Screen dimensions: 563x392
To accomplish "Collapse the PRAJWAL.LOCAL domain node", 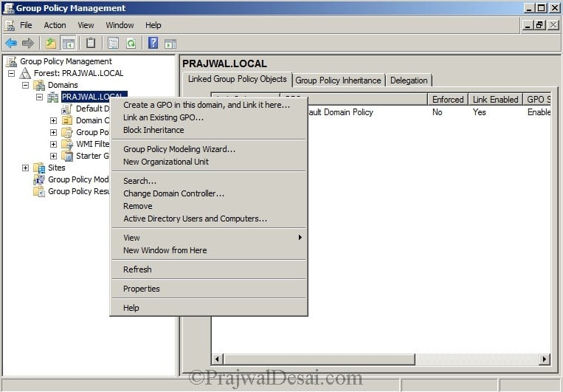I will point(40,97).
